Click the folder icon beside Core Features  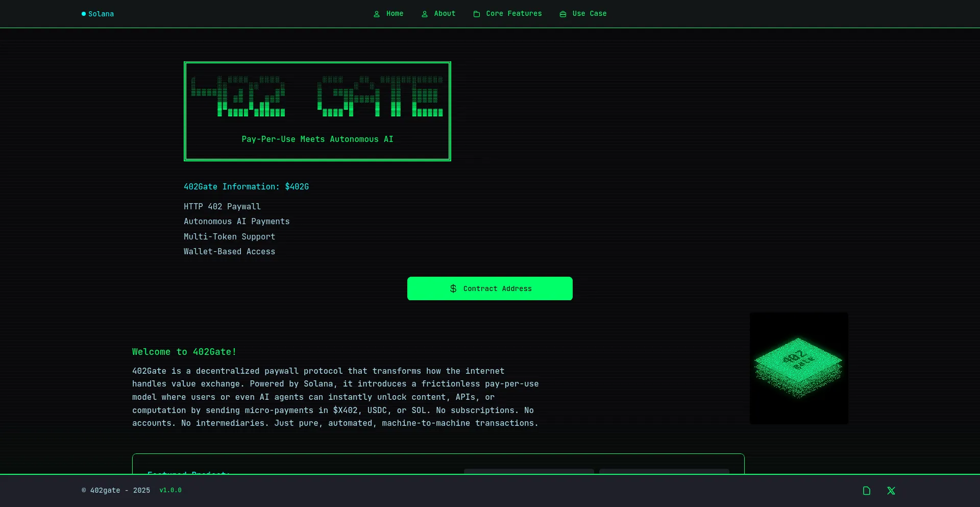(x=477, y=14)
